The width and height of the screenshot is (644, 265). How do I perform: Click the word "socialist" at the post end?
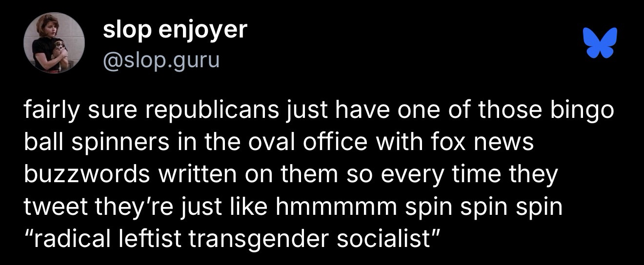tap(389, 238)
